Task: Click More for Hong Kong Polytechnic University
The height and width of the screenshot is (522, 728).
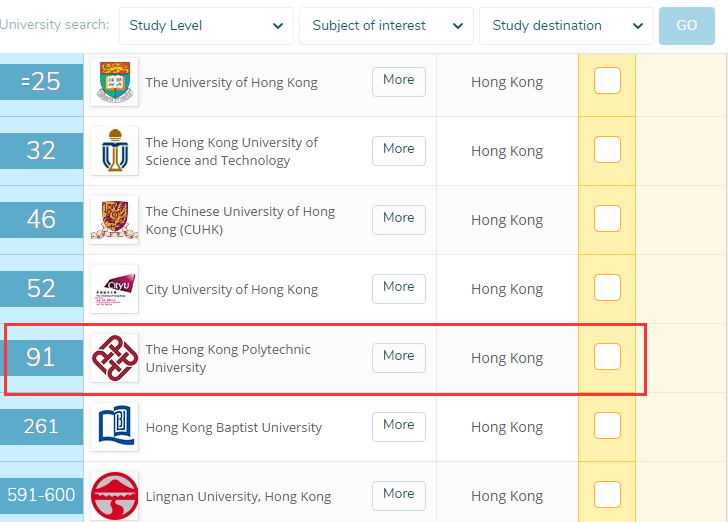Action: pos(399,358)
